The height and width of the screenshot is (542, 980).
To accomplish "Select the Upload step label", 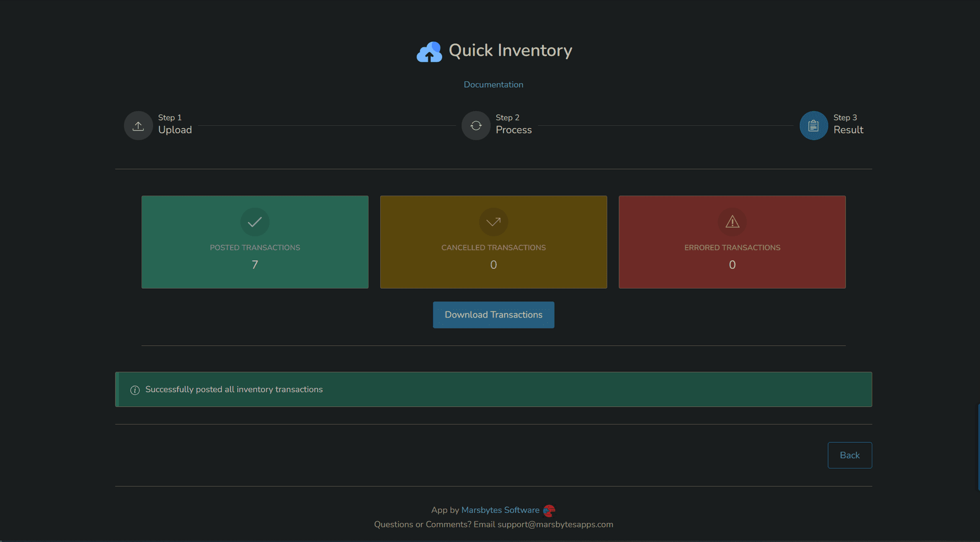I will (x=175, y=130).
